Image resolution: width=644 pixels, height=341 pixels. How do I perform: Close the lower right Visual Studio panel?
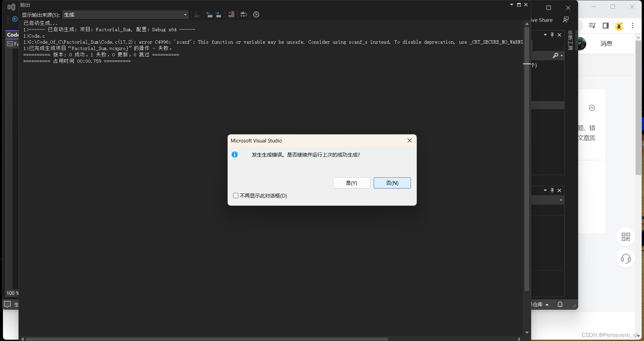pyautogui.click(x=559, y=190)
